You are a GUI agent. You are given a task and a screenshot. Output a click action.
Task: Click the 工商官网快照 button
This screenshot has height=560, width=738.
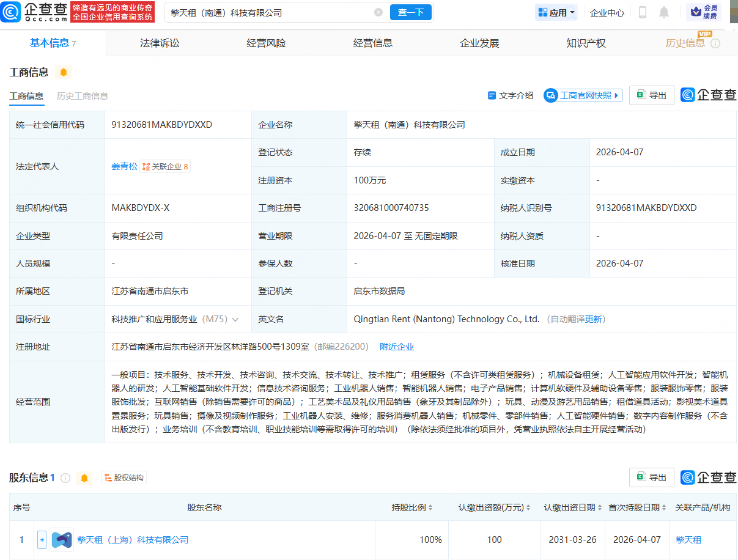[583, 95]
